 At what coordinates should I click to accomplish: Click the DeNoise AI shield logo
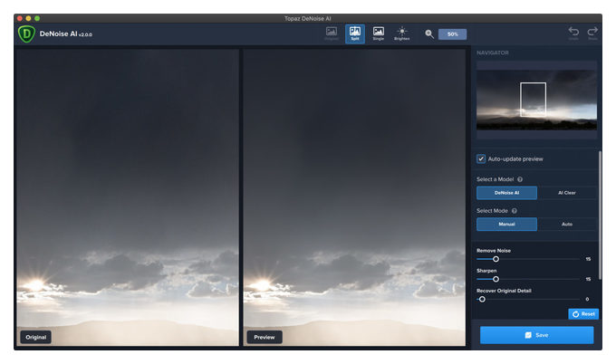tap(26, 34)
